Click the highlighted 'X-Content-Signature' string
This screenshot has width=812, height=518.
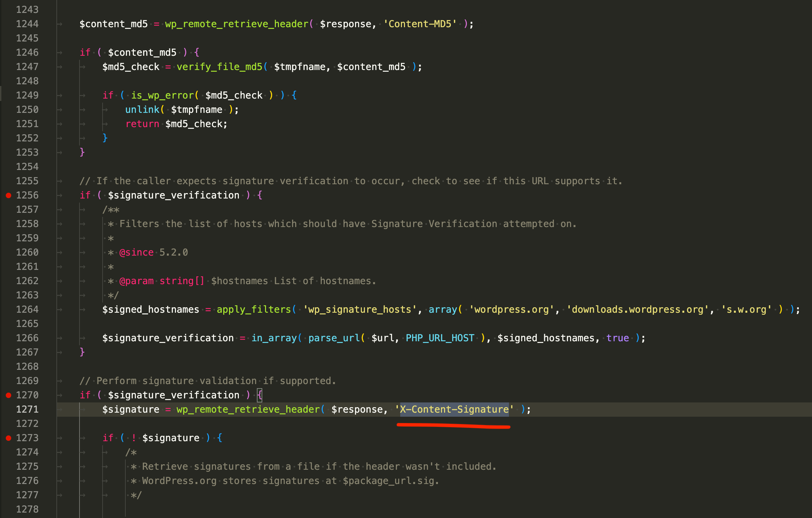point(454,409)
